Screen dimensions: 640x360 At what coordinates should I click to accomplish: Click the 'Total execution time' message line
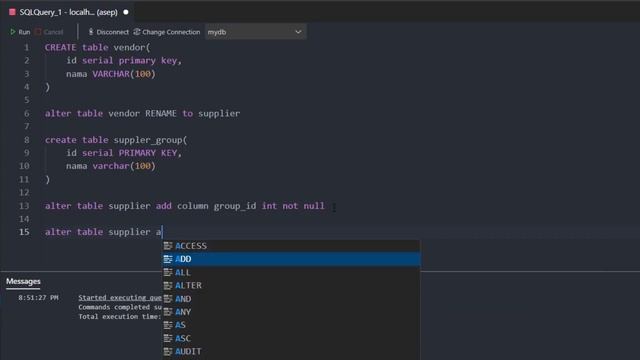click(x=120, y=316)
